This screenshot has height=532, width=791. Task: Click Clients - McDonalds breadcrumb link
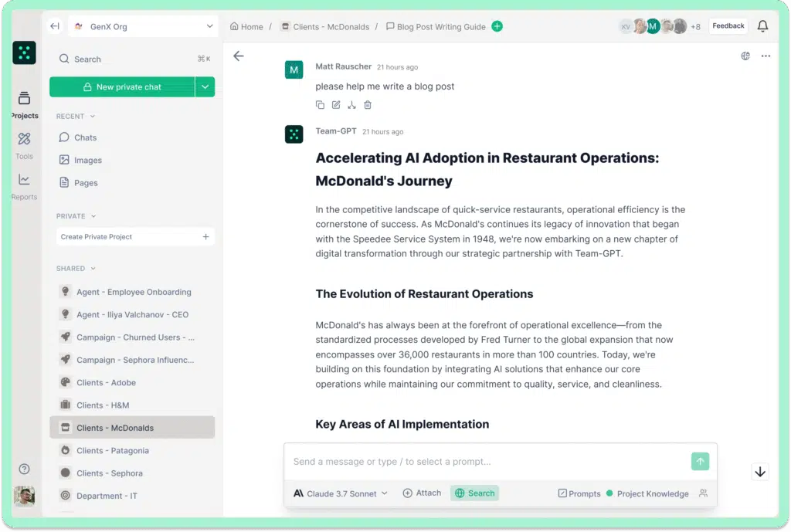(325, 27)
